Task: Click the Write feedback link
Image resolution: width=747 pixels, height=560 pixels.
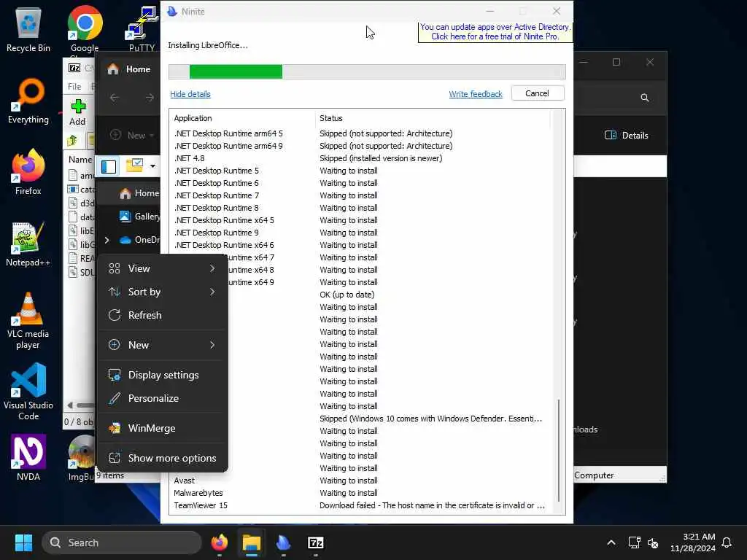Action: [x=476, y=94]
